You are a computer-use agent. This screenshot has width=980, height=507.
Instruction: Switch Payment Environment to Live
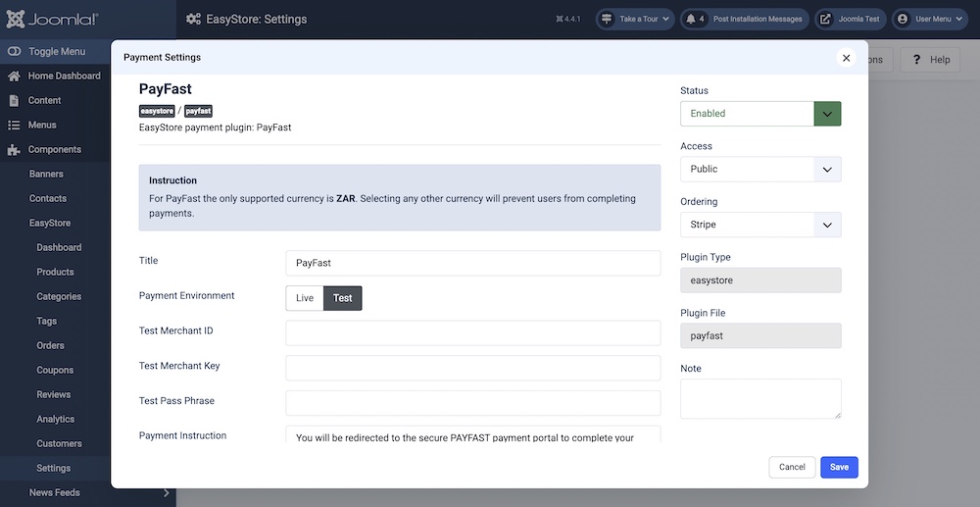pyautogui.click(x=305, y=298)
